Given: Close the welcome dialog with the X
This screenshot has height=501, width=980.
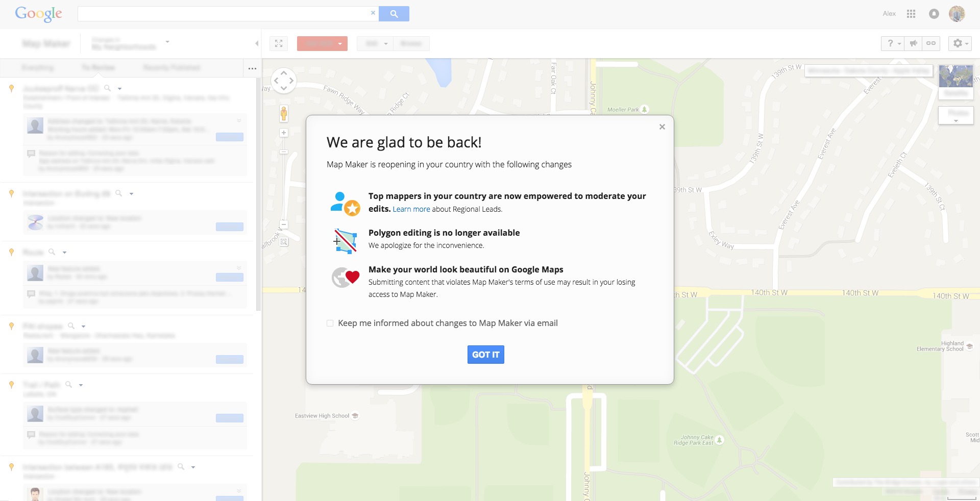Looking at the screenshot, I should pos(662,127).
